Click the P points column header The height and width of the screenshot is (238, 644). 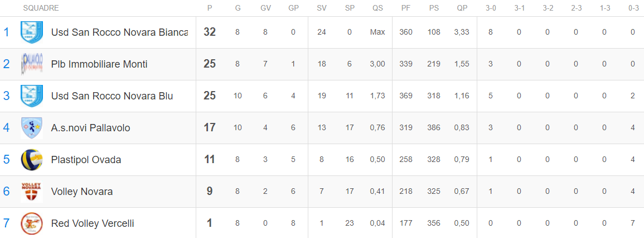[x=210, y=8]
